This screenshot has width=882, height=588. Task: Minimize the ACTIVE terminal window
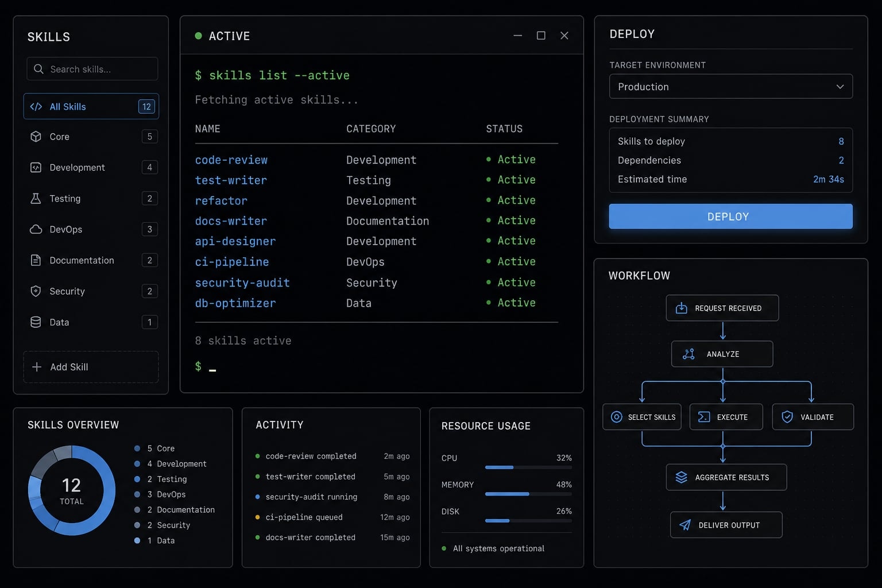click(518, 36)
